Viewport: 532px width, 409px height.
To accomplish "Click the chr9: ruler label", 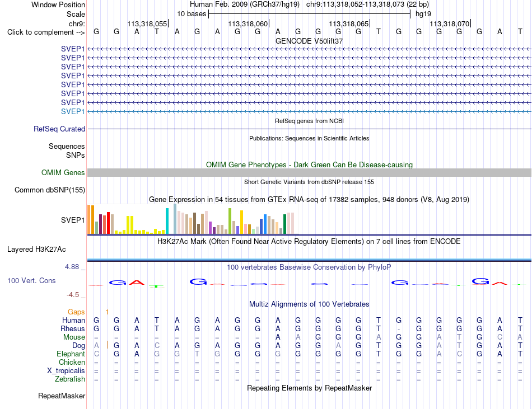I will click(77, 23).
